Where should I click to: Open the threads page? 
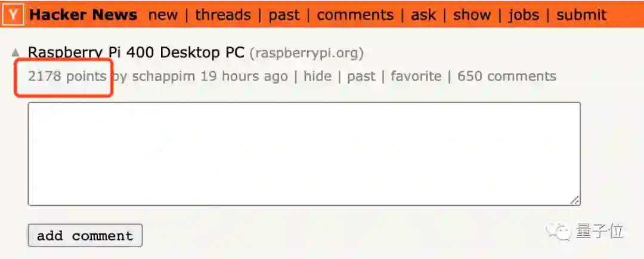tap(223, 15)
